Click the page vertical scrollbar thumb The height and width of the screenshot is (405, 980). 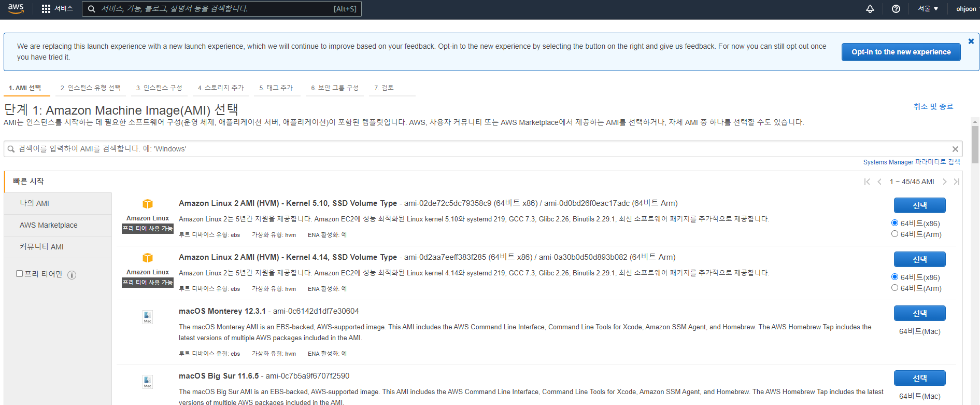(975, 144)
